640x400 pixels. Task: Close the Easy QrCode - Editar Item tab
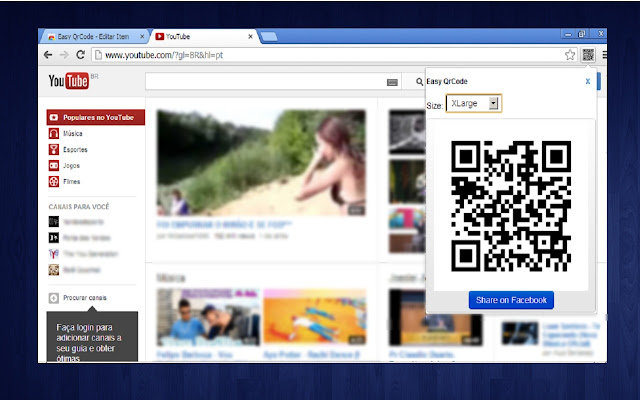click(x=142, y=36)
